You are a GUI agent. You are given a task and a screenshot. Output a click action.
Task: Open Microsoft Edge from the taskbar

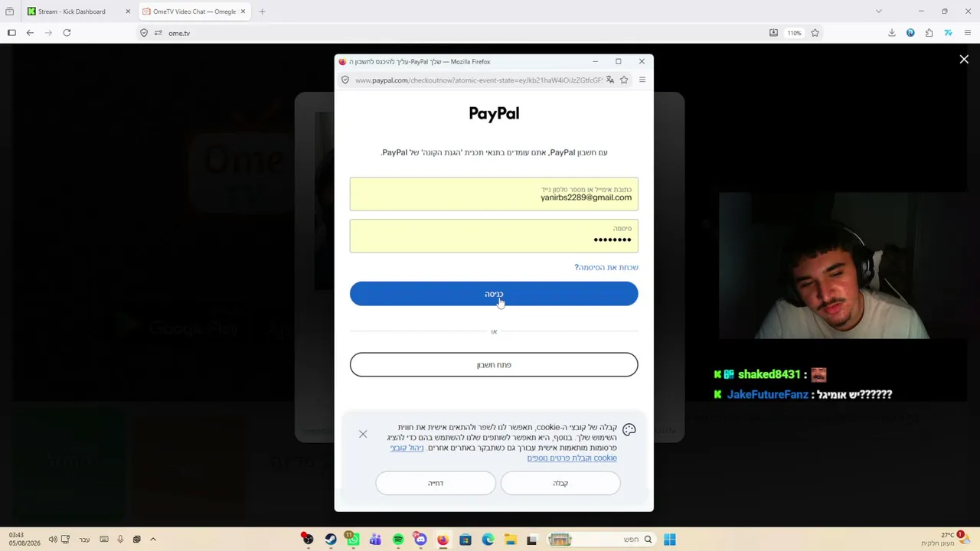pos(488,540)
